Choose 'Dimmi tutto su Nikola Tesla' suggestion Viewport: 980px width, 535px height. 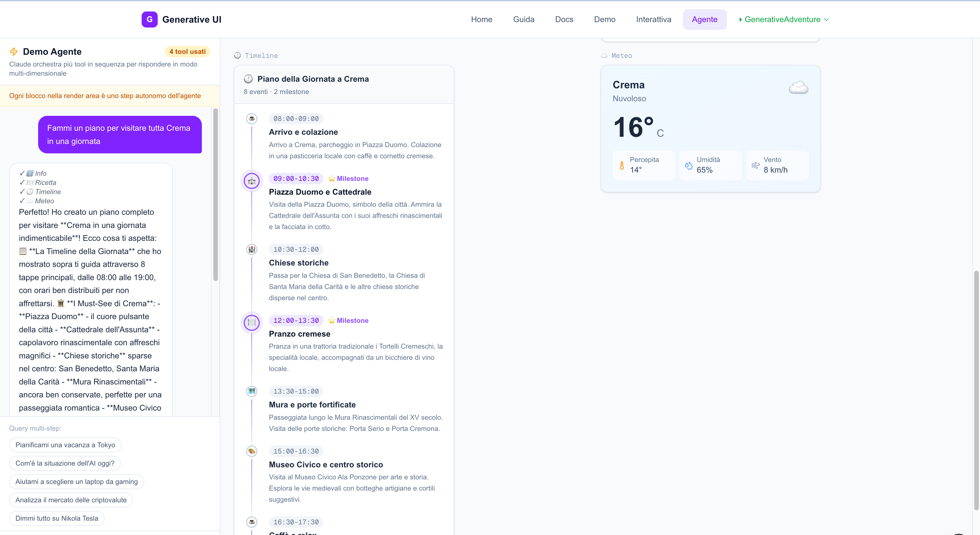click(x=57, y=518)
